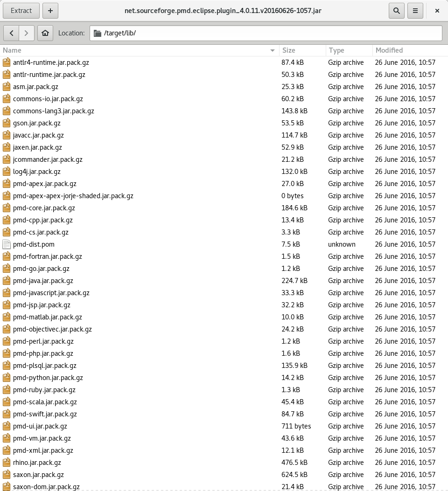Select file name pmd-ui.jar.pack.gz
The image size is (448, 491).
(x=40, y=426)
